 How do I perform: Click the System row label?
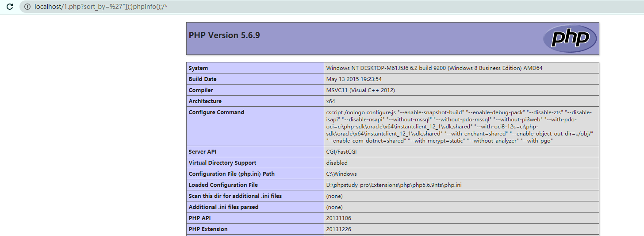pos(198,68)
